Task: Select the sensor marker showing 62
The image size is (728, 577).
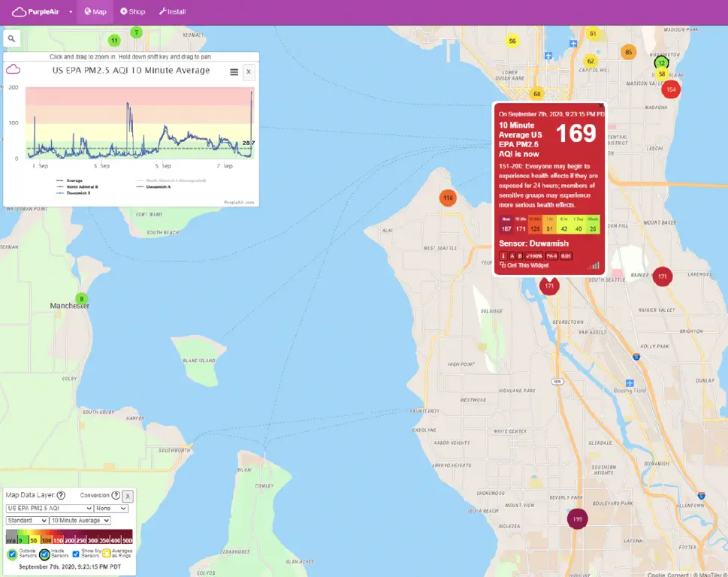Action: (591, 61)
